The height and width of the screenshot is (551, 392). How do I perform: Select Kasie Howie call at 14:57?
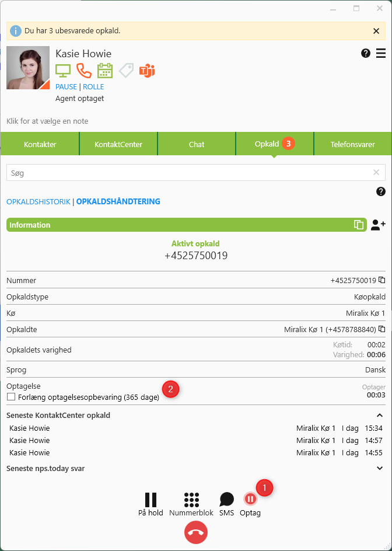point(196,440)
